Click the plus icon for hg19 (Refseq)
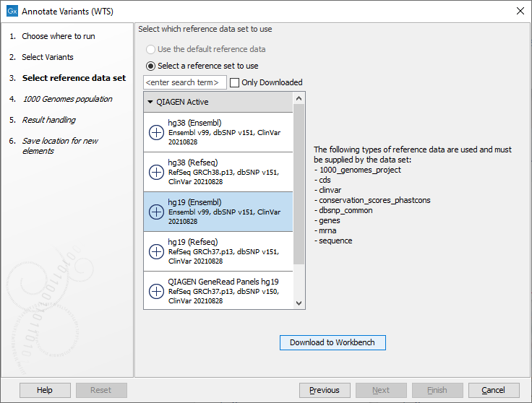The image size is (532, 403). [156, 251]
